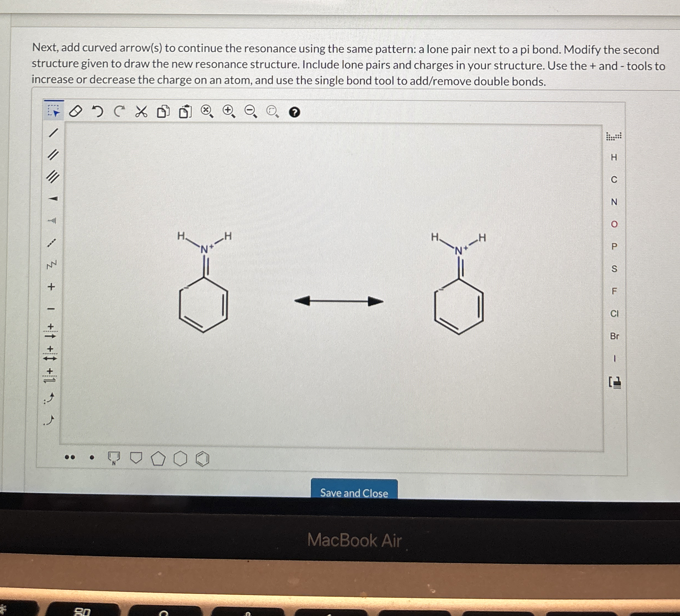Click the zoom out magnifier
680x616 pixels.
tap(250, 111)
